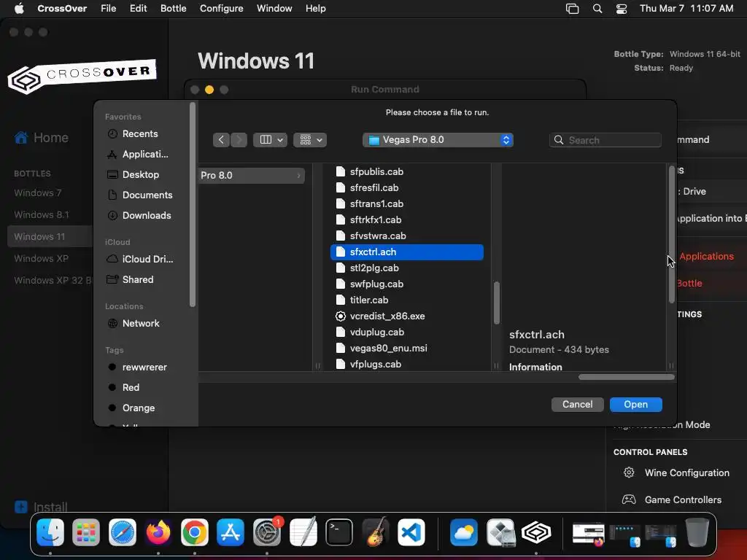The height and width of the screenshot is (560, 747).
Task: Select Downloads in Favorites sidebar
Action: click(x=146, y=216)
